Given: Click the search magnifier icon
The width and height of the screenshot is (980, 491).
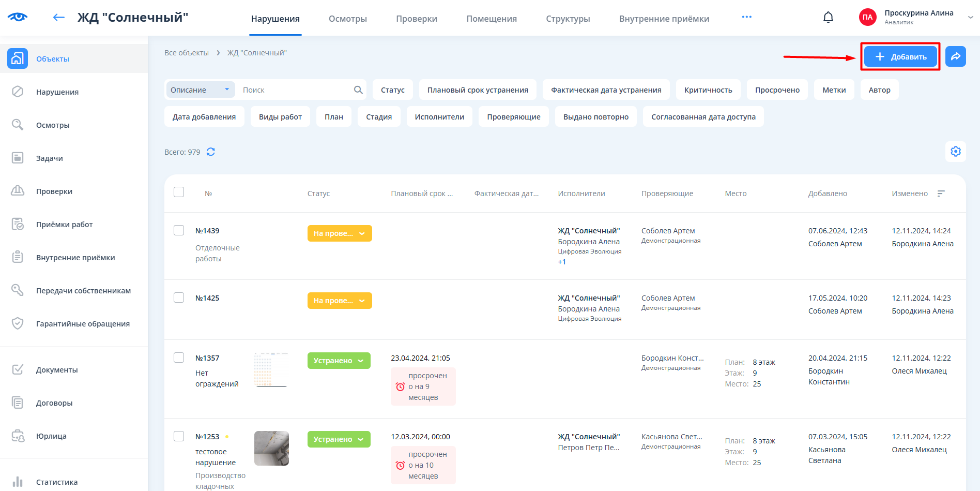Looking at the screenshot, I should pos(358,90).
